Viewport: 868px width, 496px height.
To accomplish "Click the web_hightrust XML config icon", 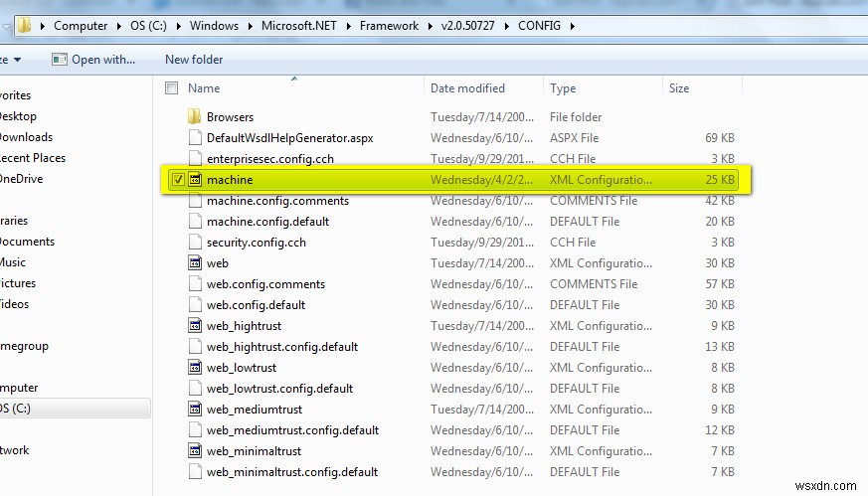I will coord(195,325).
